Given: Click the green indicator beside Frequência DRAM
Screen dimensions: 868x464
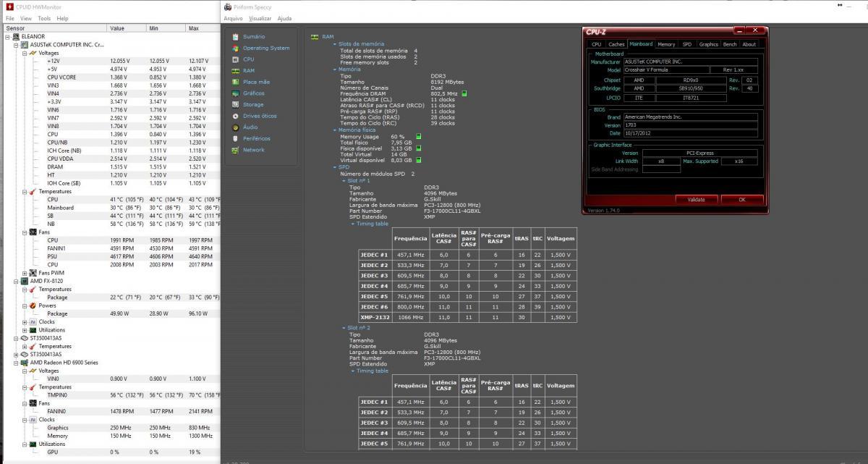Looking at the screenshot, I should pos(464,93).
